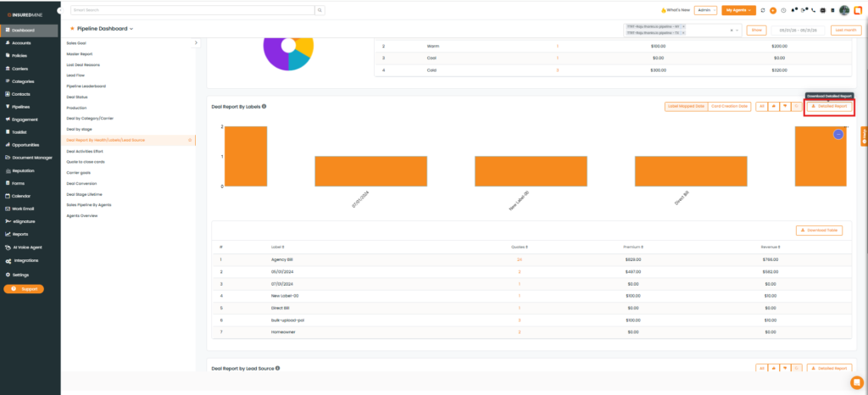The height and width of the screenshot is (395, 868).
Task: Go to Pipelines in the sidebar
Action: 20,107
